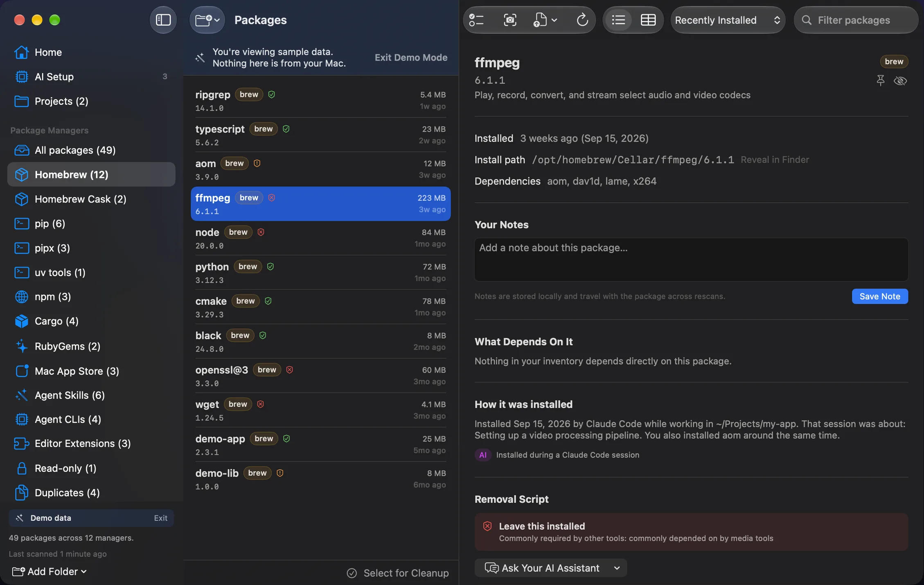Click the pip terminal icon
This screenshot has width=924, height=585.
tap(21, 223)
